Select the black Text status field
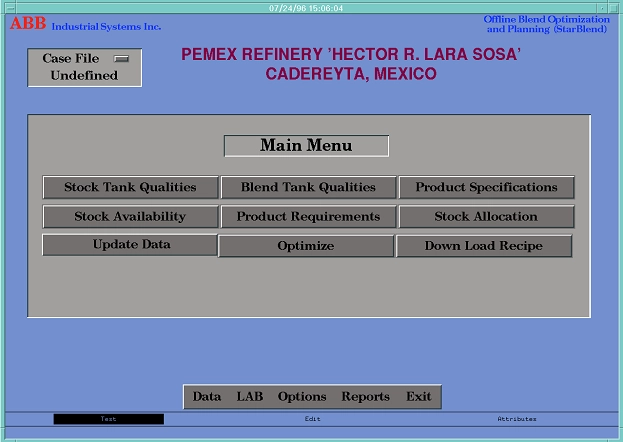This screenshot has height=442, width=623. pos(108,419)
